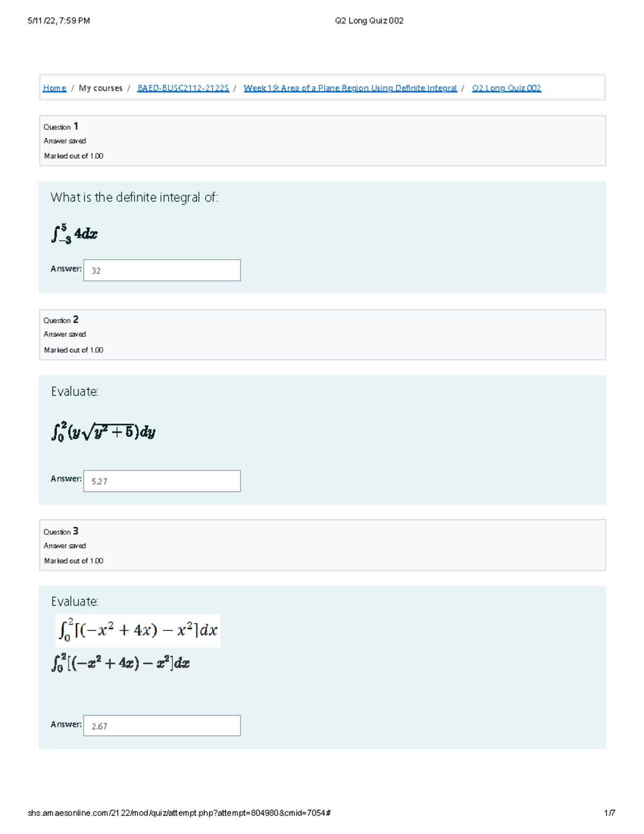
Task: Focus the Question 3 answer field
Action: click(x=162, y=726)
